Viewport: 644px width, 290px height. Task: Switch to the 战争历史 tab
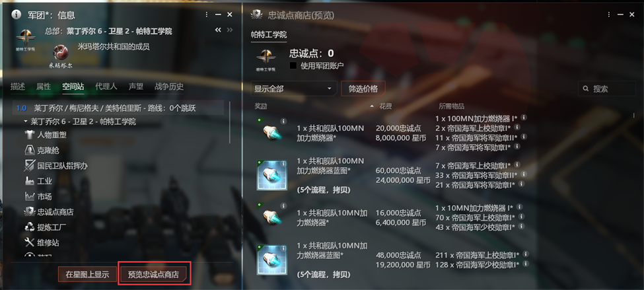tap(169, 87)
